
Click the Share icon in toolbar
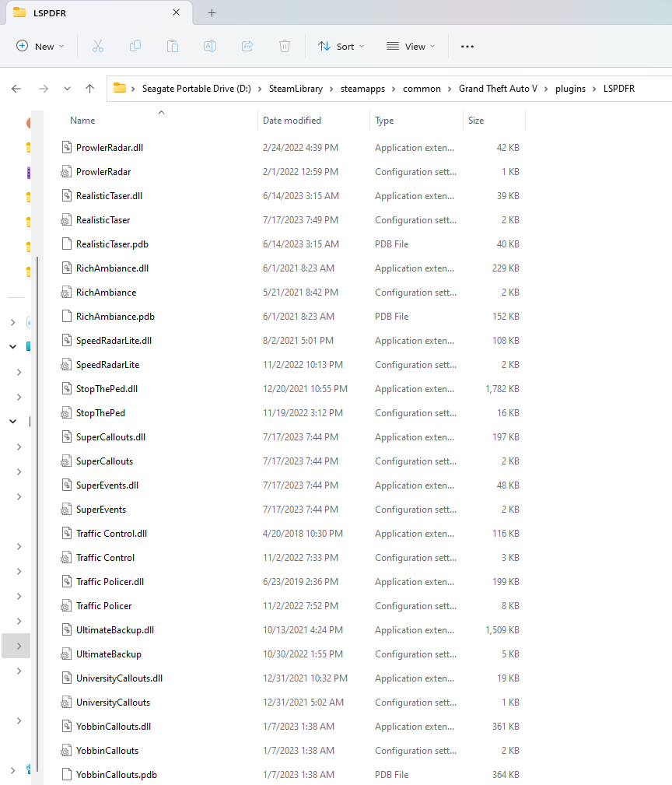[x=247, y=46]
